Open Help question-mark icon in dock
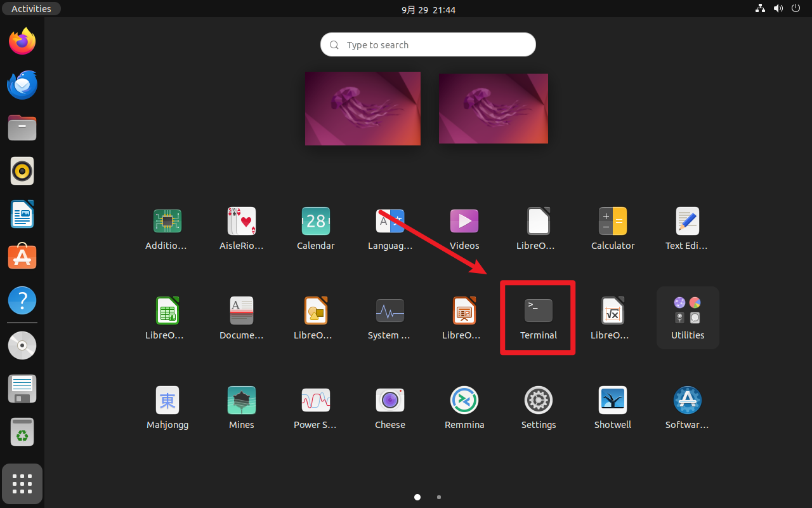This screenshot has width=812, height=508. 22,300
